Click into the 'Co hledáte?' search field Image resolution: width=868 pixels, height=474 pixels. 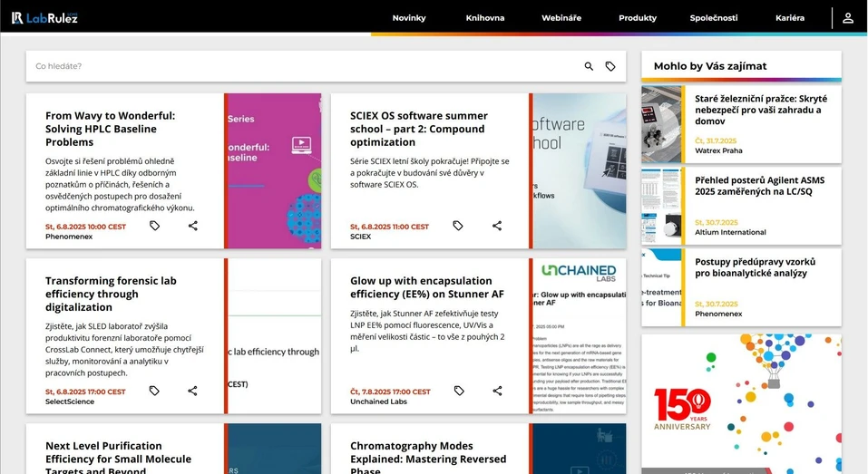(x=299, y=66)
